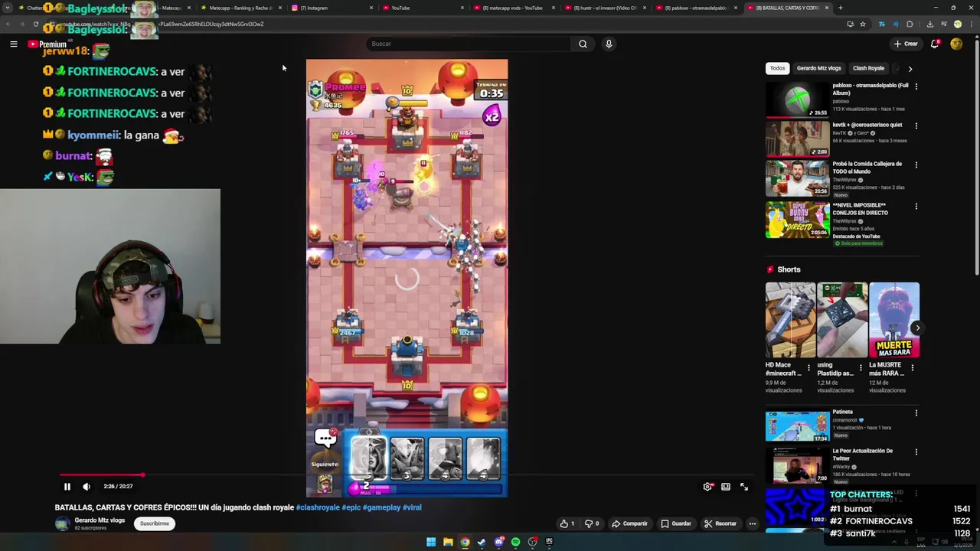Viewport: 980px width, 551px height.
Task: Show more filter chips with right arrow
Action: [910, 69]
